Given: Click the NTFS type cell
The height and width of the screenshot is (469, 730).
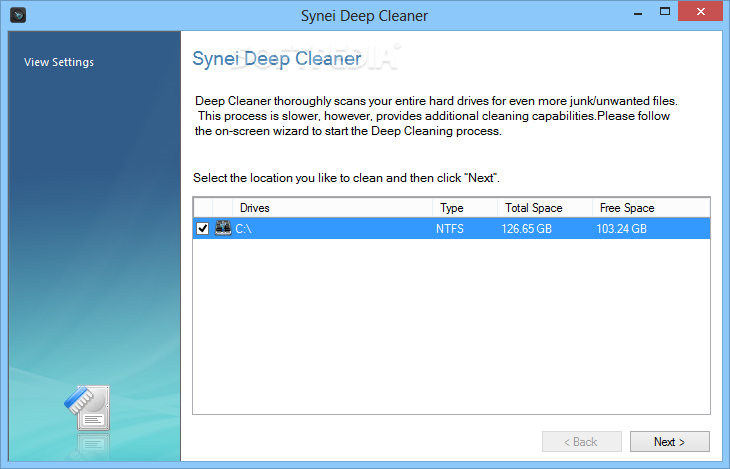Looking at the screenshot, I should [x=450, y=229].
